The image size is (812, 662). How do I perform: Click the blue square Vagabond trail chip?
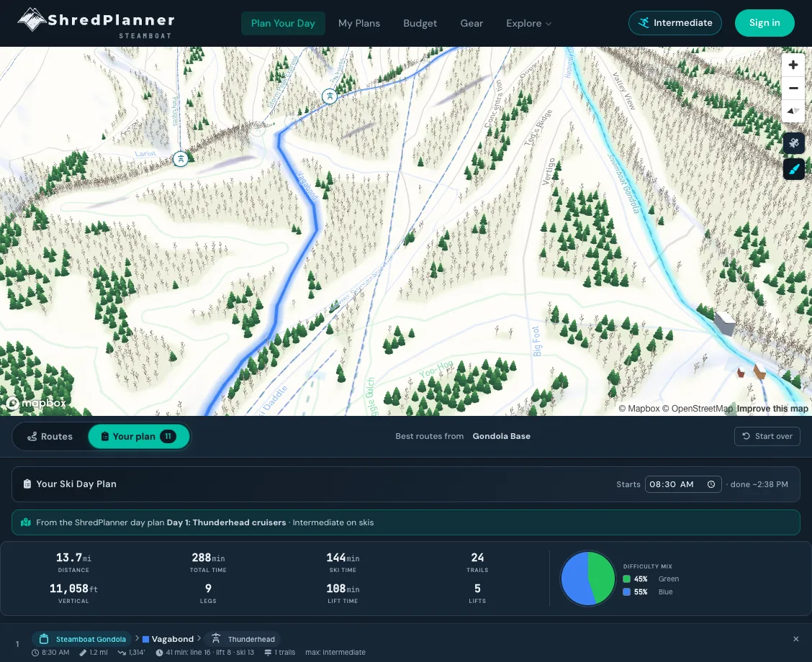(168, 639)
